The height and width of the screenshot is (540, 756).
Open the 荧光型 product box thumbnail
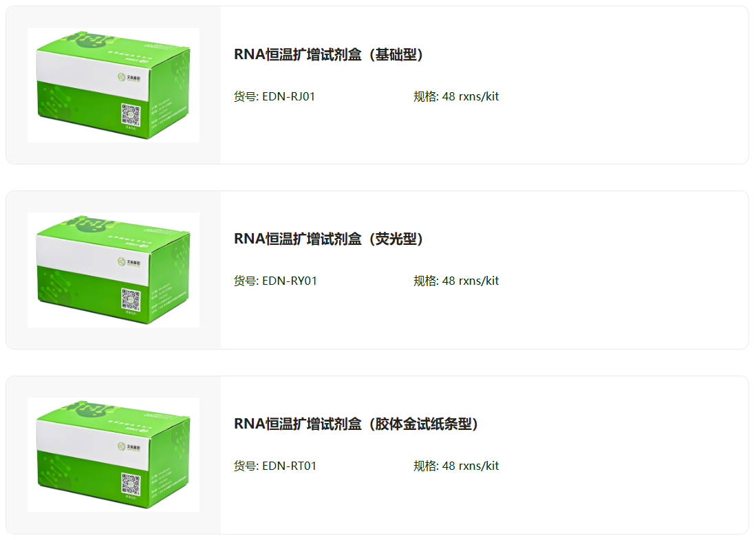pos(114,270)
